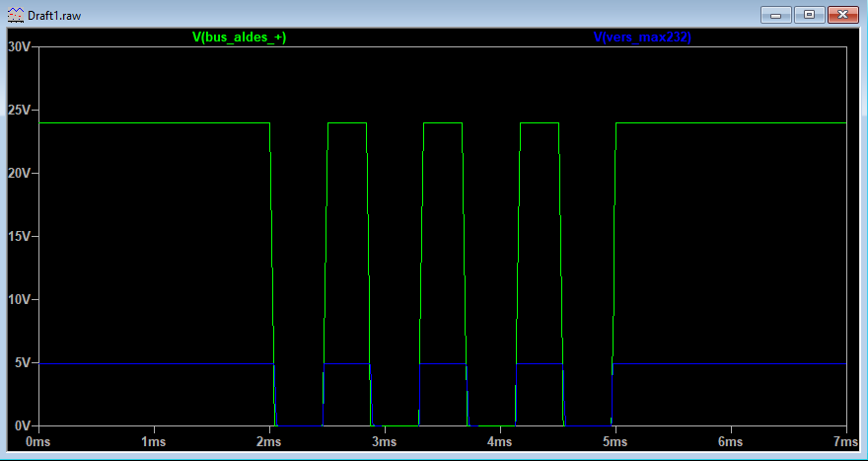Click the 10V label on vertical axis

pos(19,299)
